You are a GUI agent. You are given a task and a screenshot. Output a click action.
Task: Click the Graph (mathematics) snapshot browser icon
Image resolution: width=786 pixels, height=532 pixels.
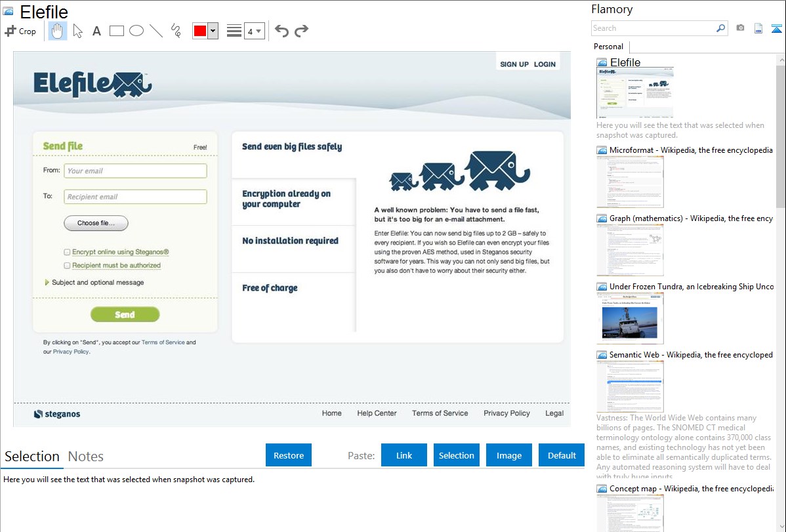point(602,218)
